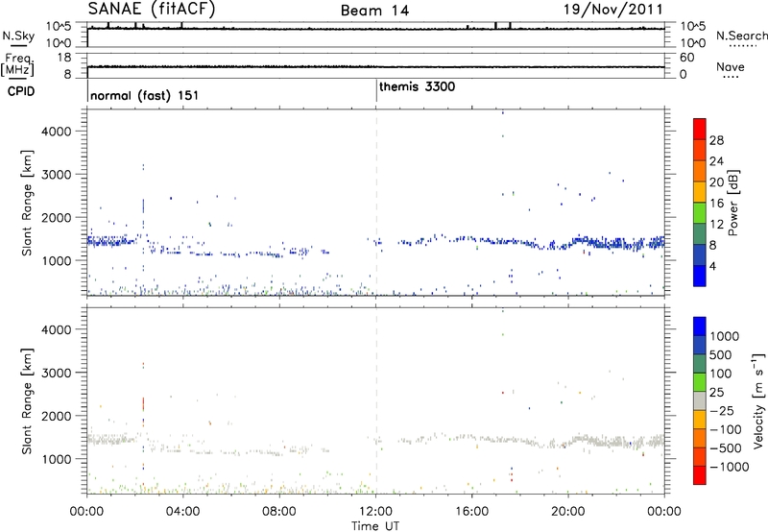This screenshot has height=532, width=768.
Task: Click the '08:00' time axis label
Action: [x=279, y=512]
